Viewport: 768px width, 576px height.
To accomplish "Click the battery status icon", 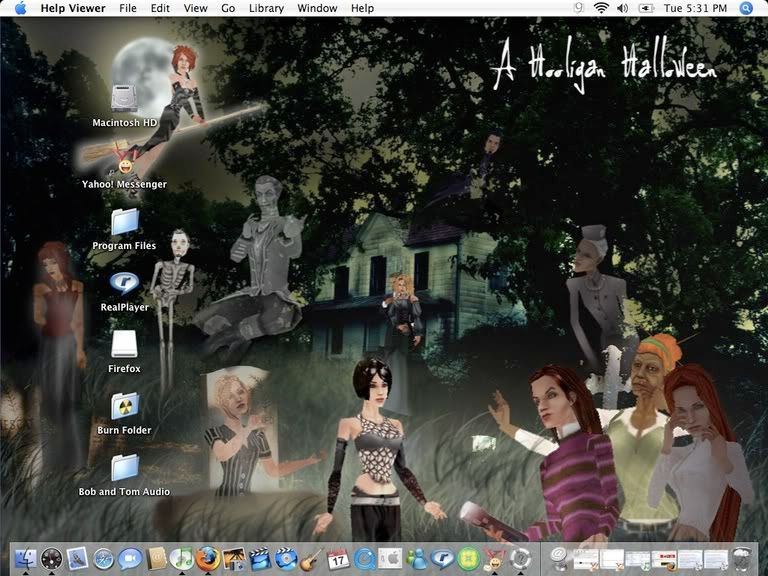I will tap(647, 8).
